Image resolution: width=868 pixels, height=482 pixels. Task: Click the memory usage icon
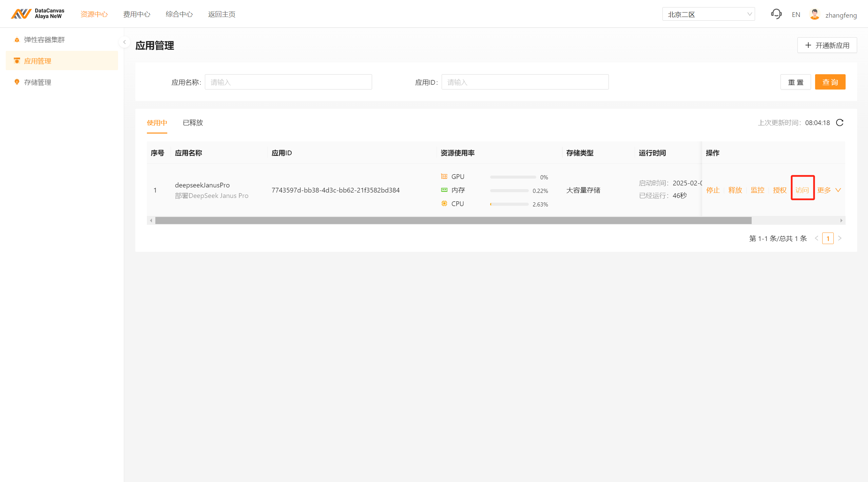(444, 190)
